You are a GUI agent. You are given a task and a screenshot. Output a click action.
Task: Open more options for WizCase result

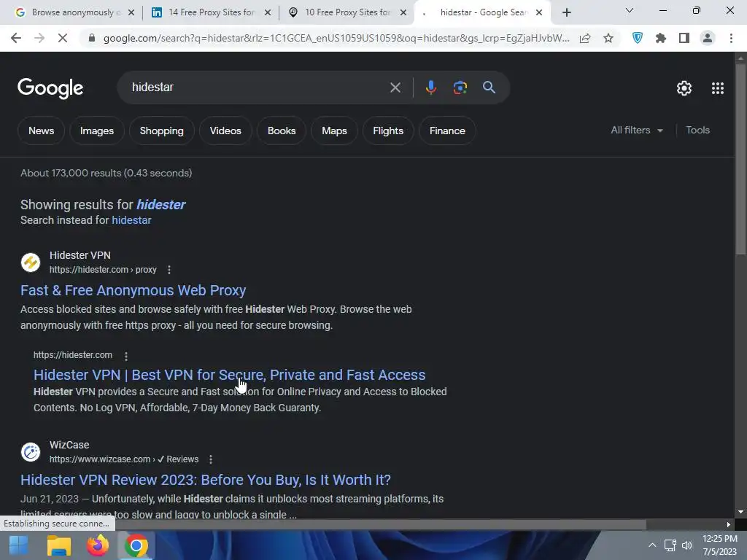(x=211, y=459)
